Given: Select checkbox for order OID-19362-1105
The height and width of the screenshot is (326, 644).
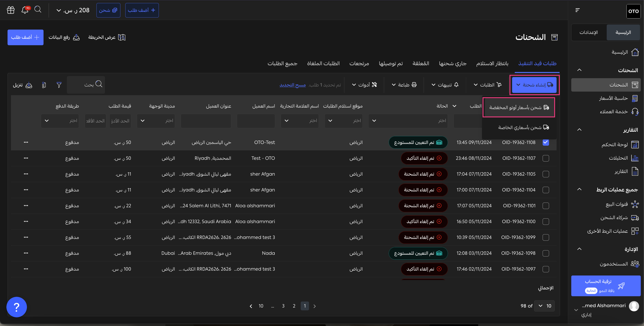Looking at the screenshot, I should point(545,174).
